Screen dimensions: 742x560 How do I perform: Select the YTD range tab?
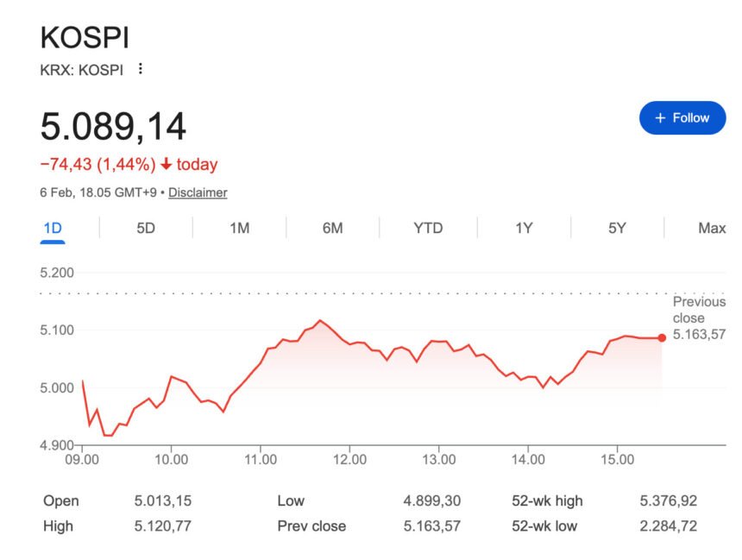click(427, 228)
